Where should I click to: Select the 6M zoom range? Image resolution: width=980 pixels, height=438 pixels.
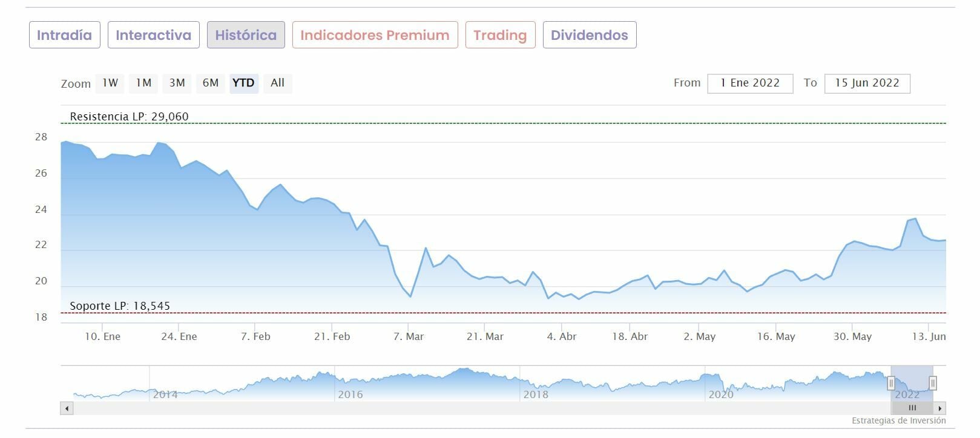click(211, 83)
